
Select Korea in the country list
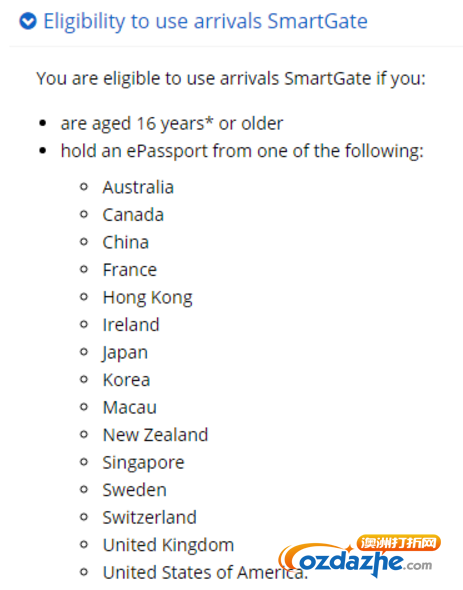(x=126, y=380)
